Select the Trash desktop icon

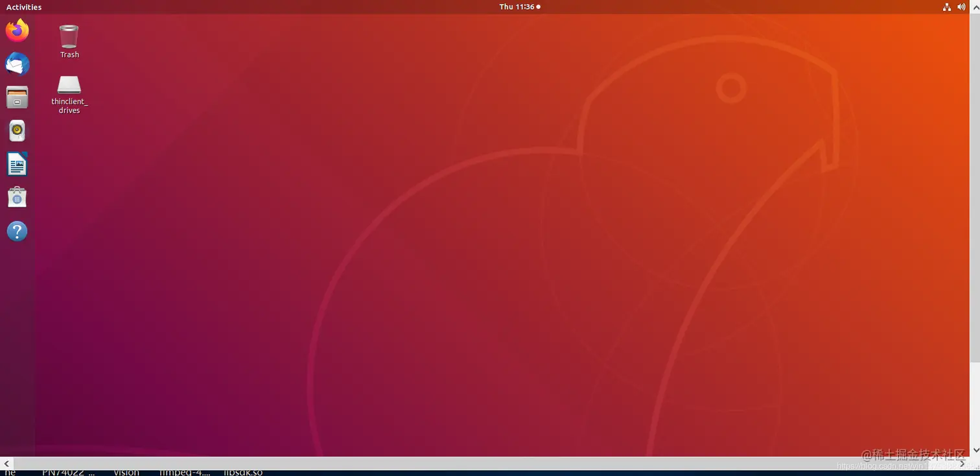(x=69, y=42)
